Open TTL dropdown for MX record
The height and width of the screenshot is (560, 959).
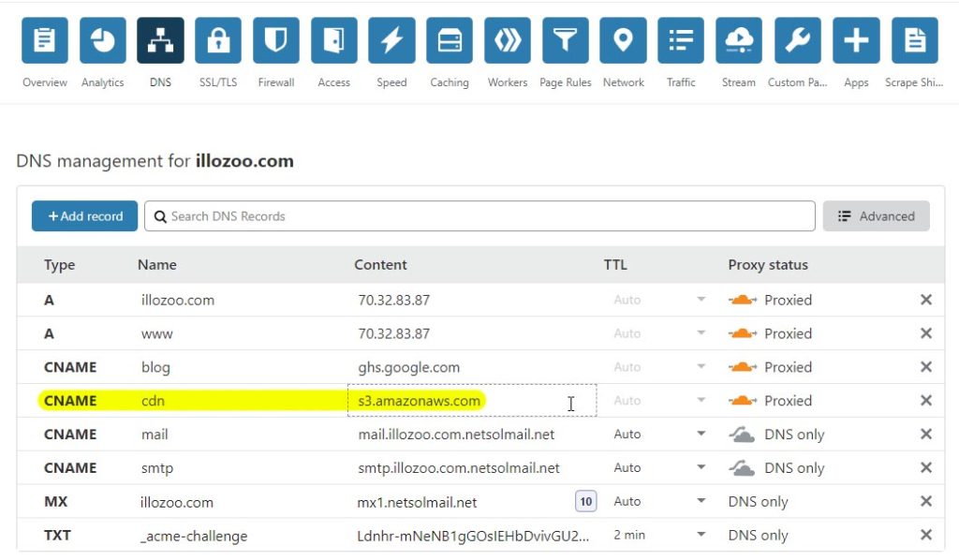pos(701,501)
